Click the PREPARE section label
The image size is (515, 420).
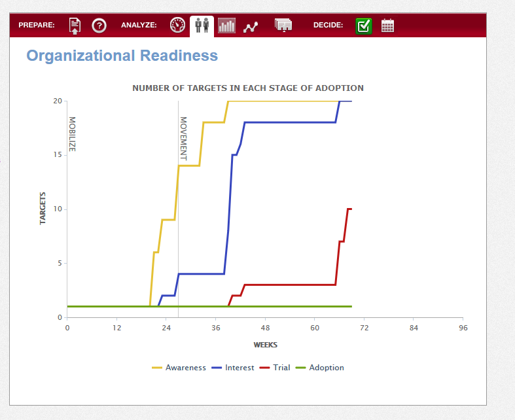(37, 25)
